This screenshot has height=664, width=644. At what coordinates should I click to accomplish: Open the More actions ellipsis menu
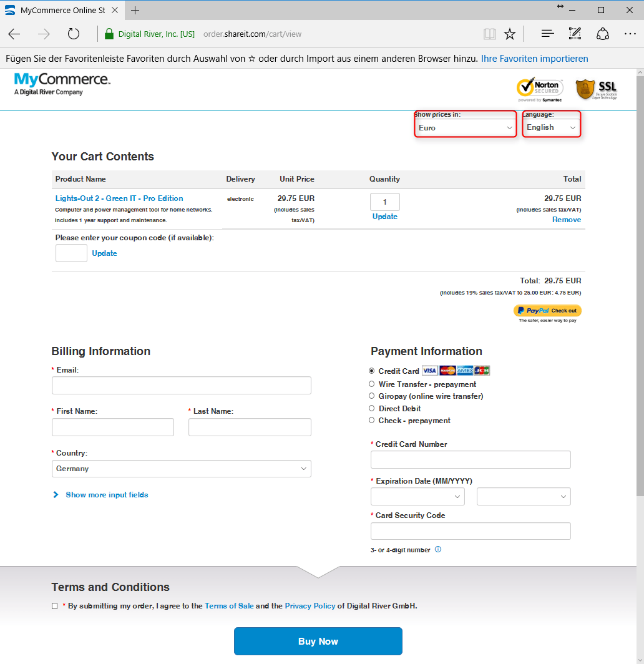coord(630,34)
